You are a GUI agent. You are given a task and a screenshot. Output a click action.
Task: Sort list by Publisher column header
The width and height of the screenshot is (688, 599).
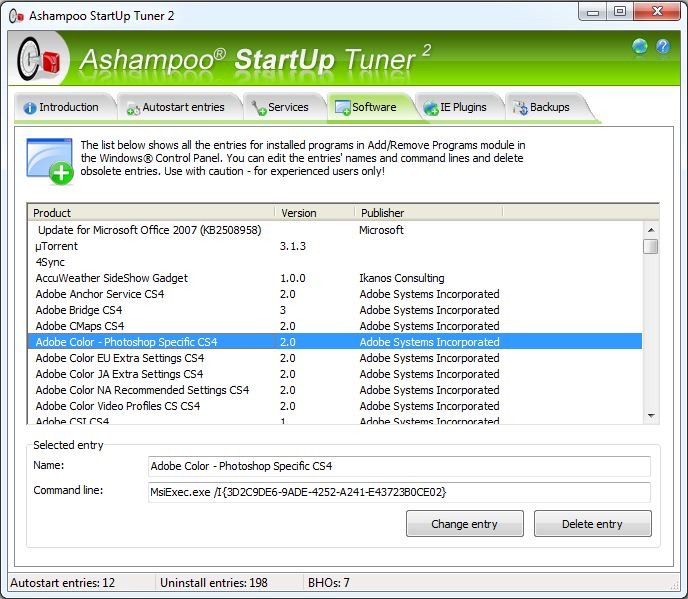429,213
